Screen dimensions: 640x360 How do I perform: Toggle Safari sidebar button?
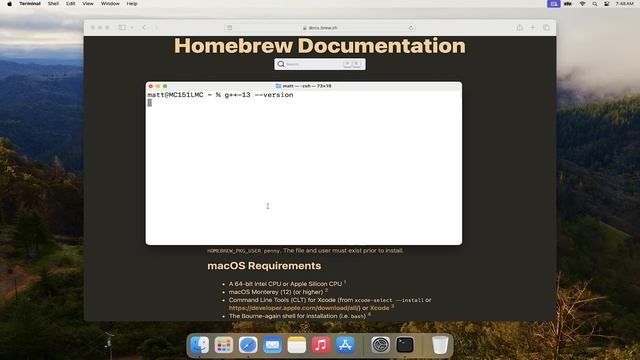pyautogui.click(x=122, y=27)
